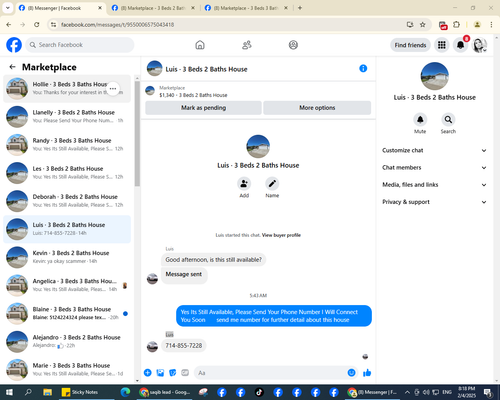Expand Media, files and links section
Screen dimensions: 500x400
434,185
